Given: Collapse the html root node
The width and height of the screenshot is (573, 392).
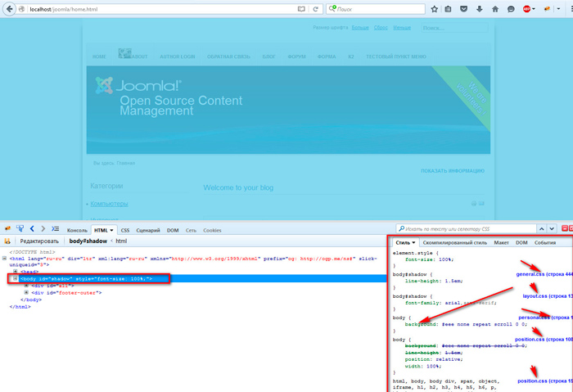Looking at the screenshot, I should click(4, 259).
